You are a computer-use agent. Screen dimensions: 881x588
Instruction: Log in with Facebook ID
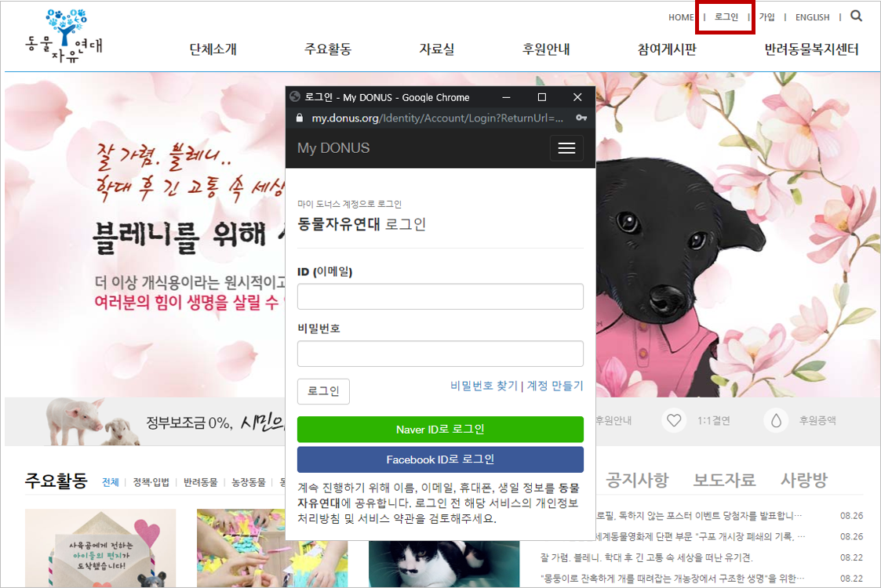coord(440,459)
